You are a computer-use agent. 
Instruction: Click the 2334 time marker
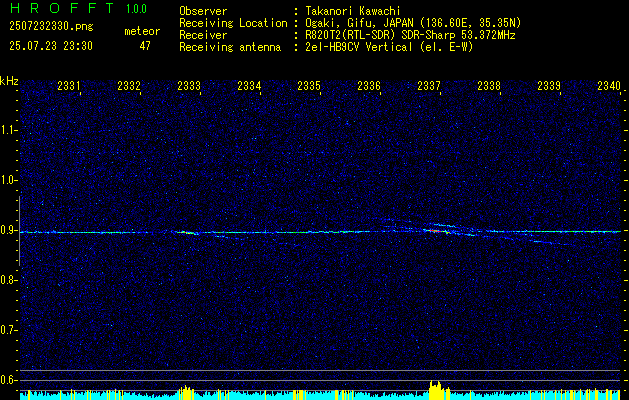[249, 86]
